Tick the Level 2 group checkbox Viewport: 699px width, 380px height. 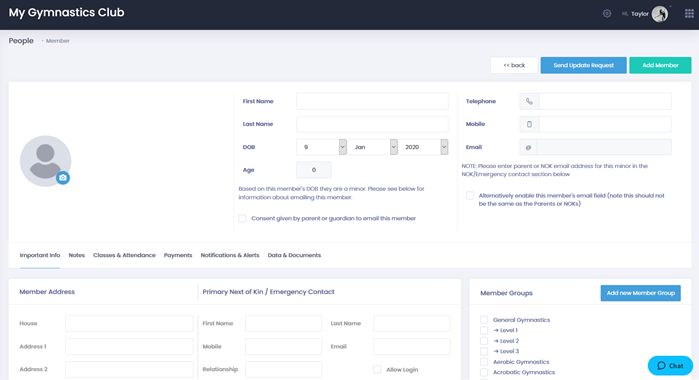click(x=484, y=341)
